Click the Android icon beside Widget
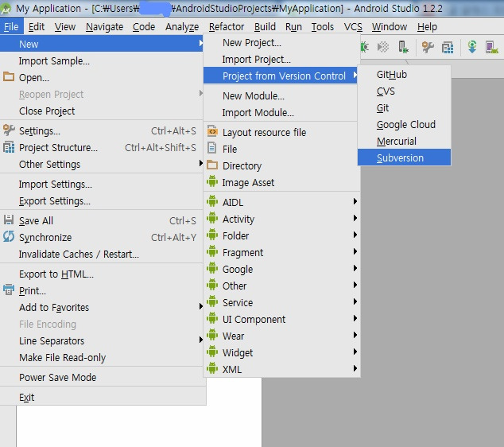Viewport: 504px width, 447px height. [212, 352]
